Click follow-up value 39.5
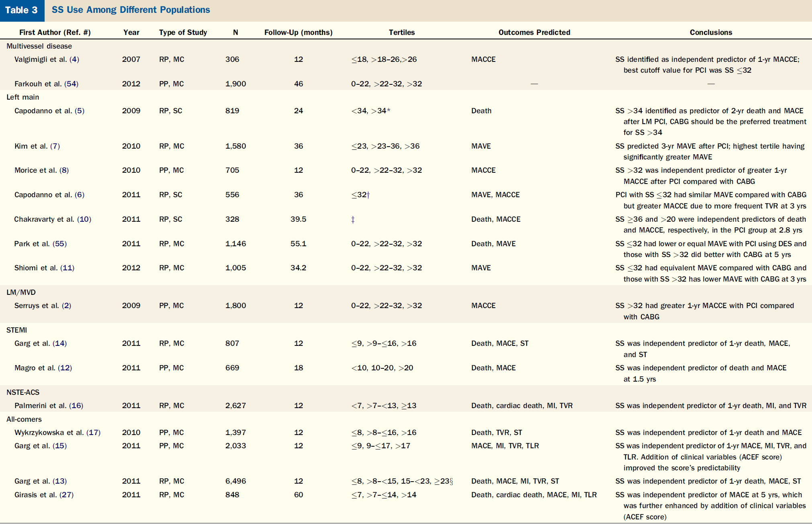Image resolution: width=812 pixels, height=525 pixels. point(299,219)
